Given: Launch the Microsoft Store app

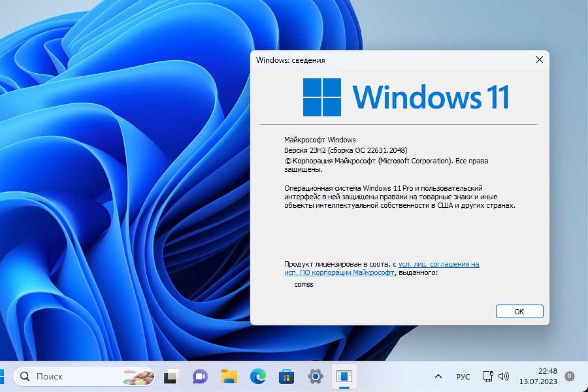Looking at the screenshot, I should [x=287, y=377].
